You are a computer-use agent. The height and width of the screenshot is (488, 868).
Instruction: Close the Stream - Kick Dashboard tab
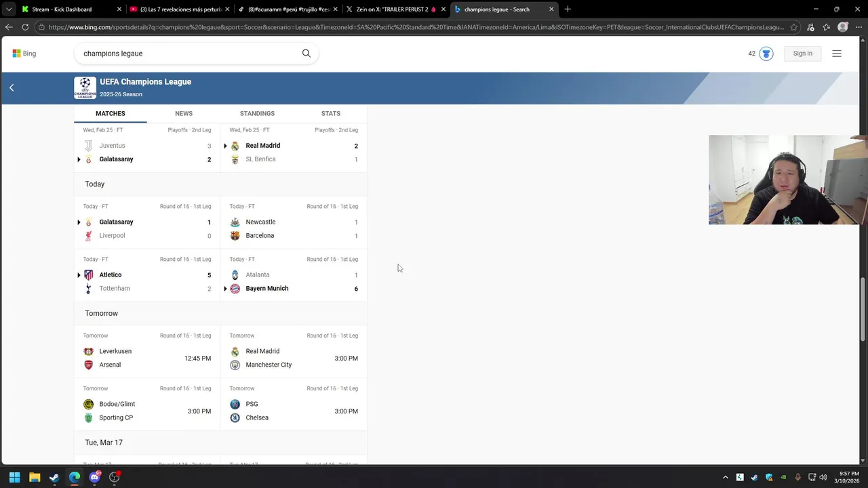tap(119, 9)
